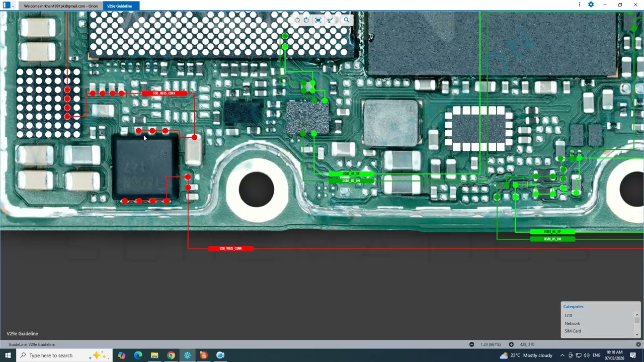Image resolution: width=644 pixels, height=362 pixels.
Task: Select the draw/markup tool icon
Action: click(330, 20)
